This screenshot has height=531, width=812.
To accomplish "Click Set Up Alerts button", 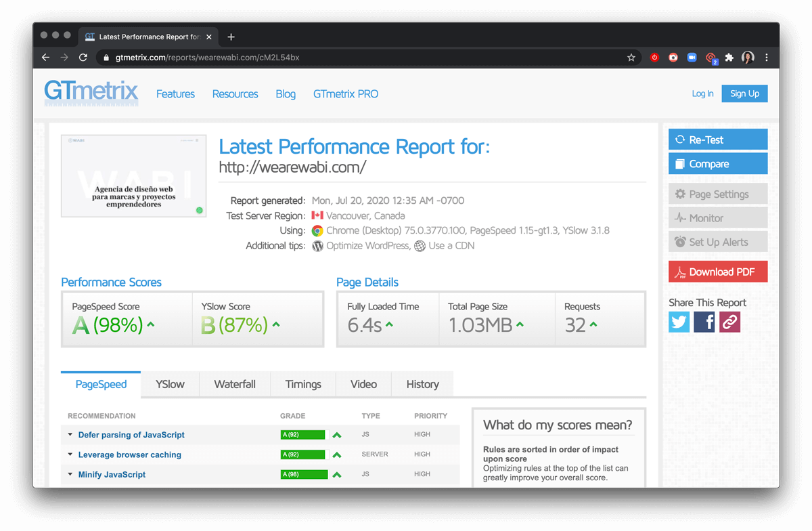I will 718,242.
